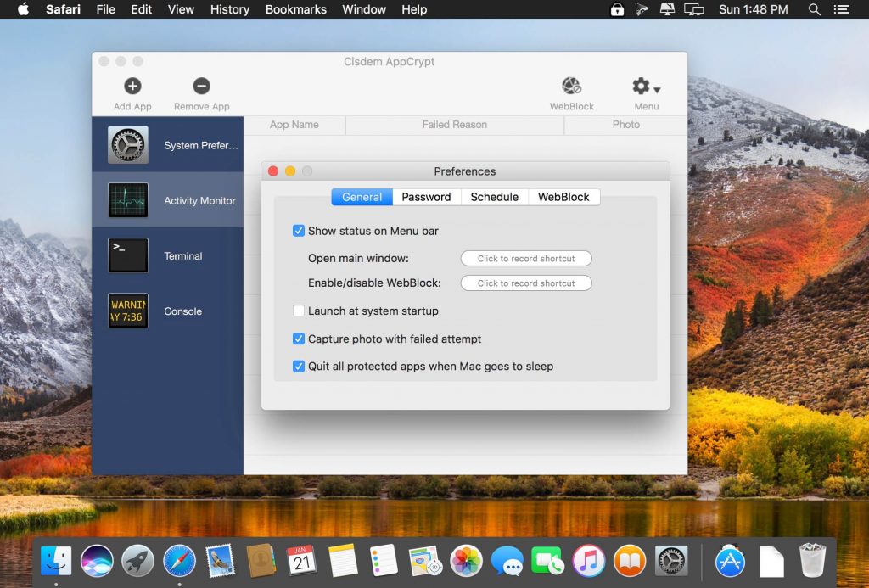869x588 pixels.
Task: Click the Remove App minus icon
Action: [x=201, y=87]
